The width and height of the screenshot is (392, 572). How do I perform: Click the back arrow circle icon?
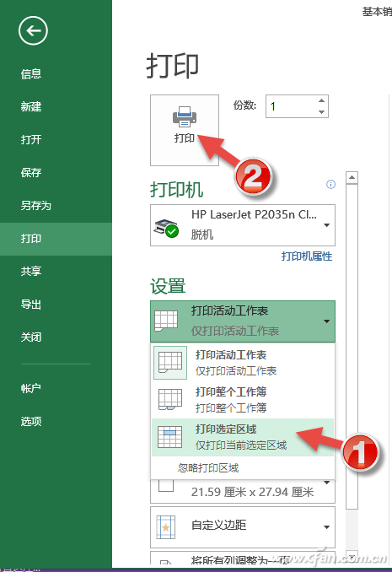point(33,30)
